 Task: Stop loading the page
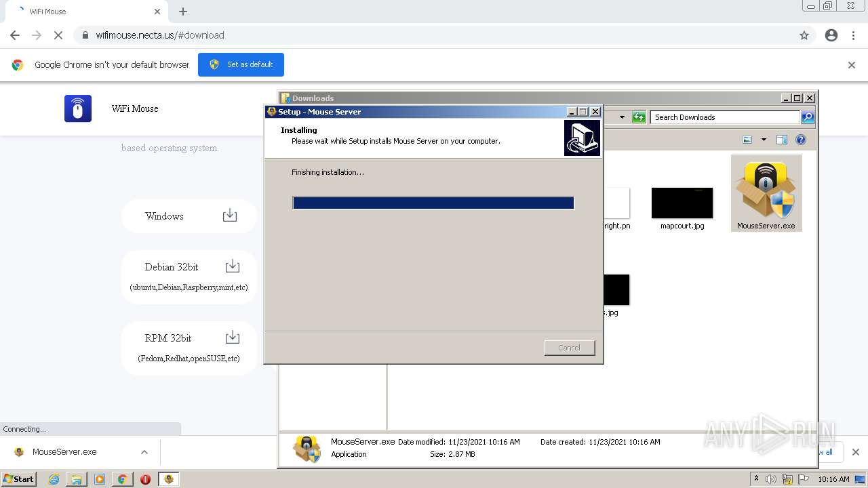point(58,35)
